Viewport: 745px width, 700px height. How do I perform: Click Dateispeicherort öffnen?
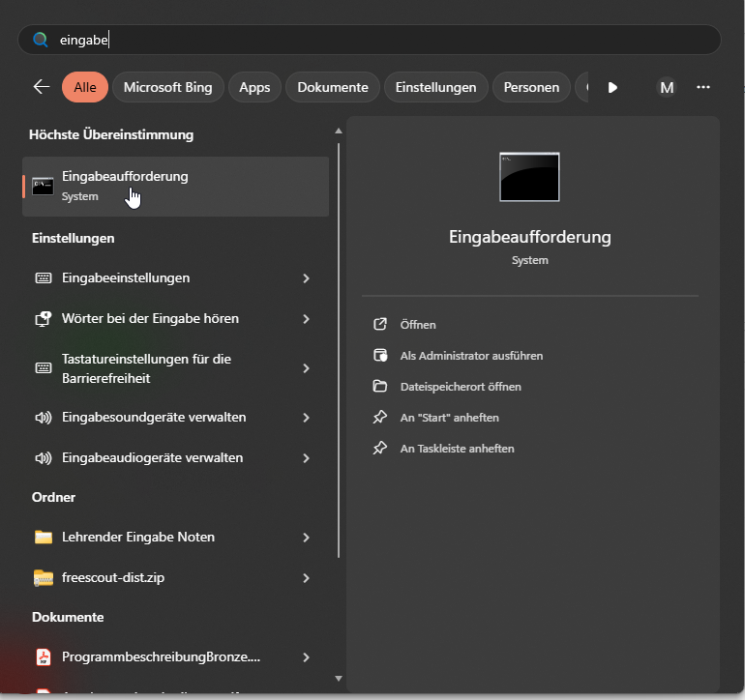[461, 387]
